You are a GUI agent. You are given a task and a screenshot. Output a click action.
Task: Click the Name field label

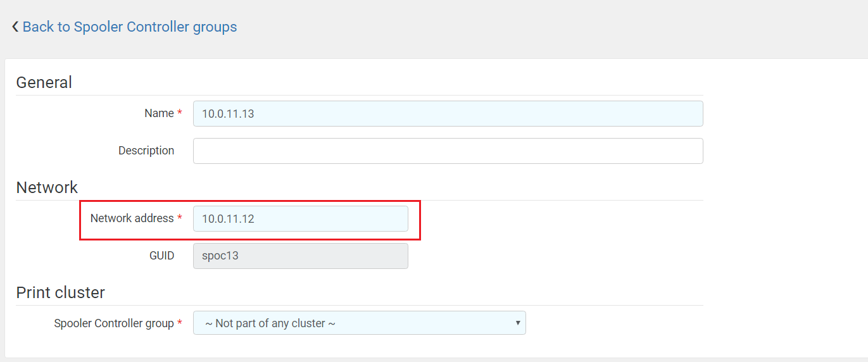159,114
